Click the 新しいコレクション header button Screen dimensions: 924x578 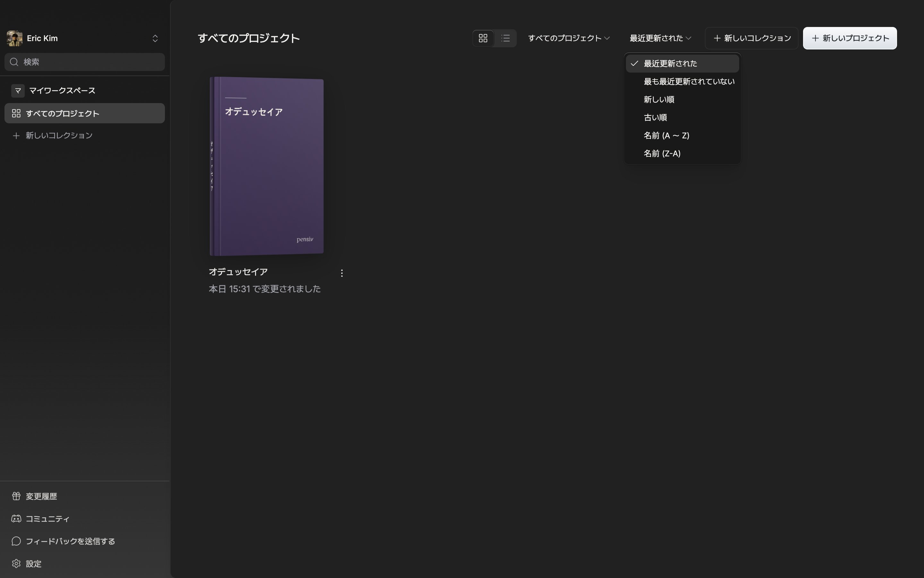click(751, 38)
